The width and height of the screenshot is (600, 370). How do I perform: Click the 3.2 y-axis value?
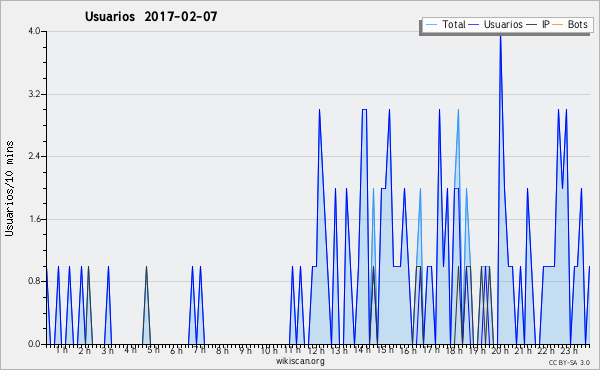[34, 94]
